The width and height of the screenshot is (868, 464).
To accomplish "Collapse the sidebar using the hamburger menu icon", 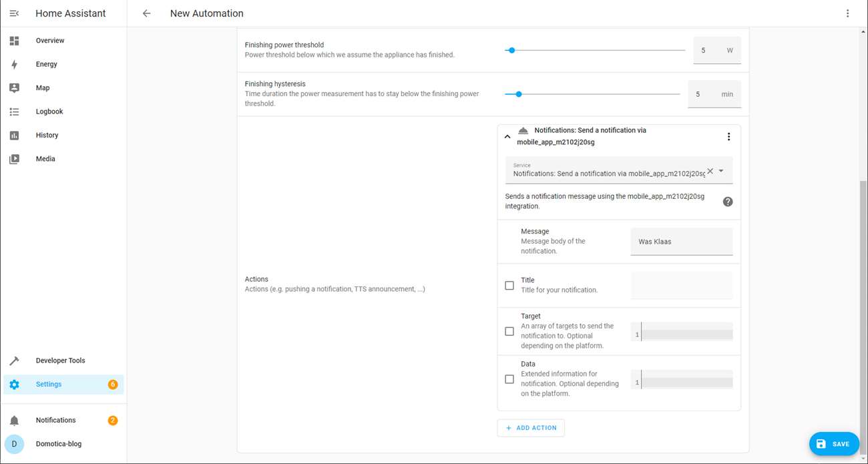I will tap(14, 13).
